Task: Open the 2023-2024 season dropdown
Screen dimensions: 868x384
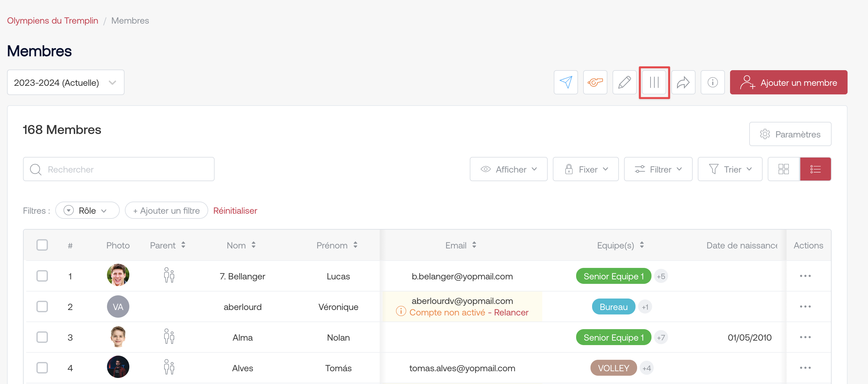Action: point(66,83)
